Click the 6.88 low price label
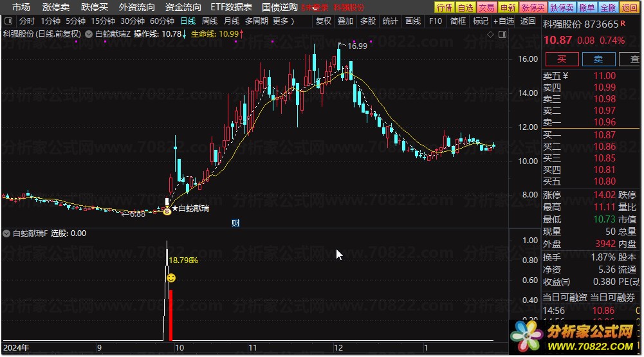 [x=138, y=214]
